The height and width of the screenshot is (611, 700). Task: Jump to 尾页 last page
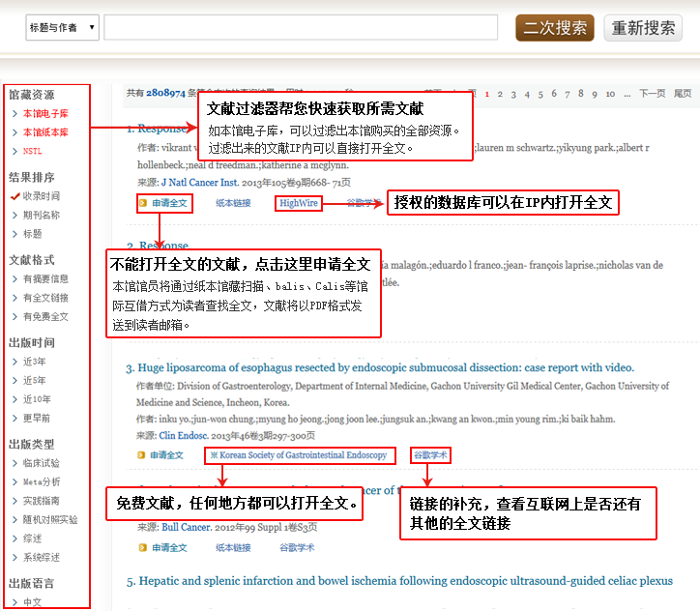683,94
